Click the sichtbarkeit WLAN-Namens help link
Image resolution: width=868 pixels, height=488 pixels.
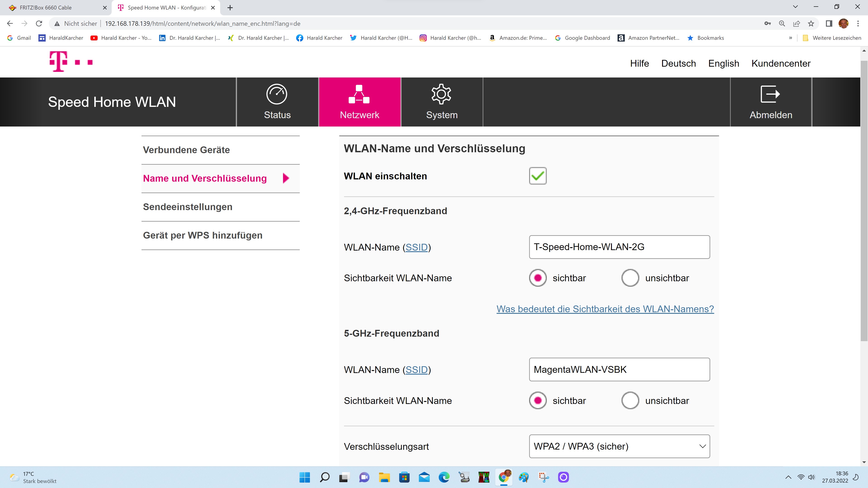(x=605, y=309)
